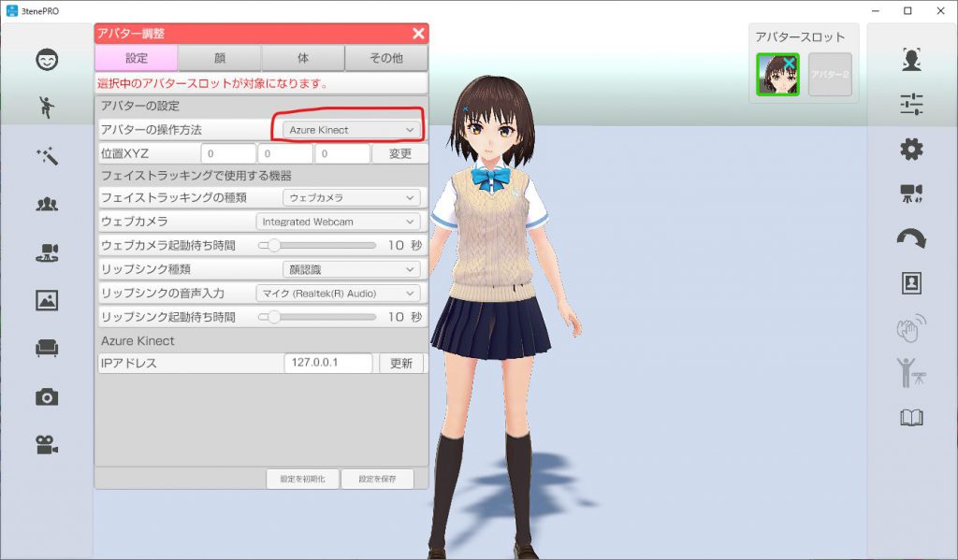Open the manual book icon
This screenshot has height=560, width=958.
[911, 418]
